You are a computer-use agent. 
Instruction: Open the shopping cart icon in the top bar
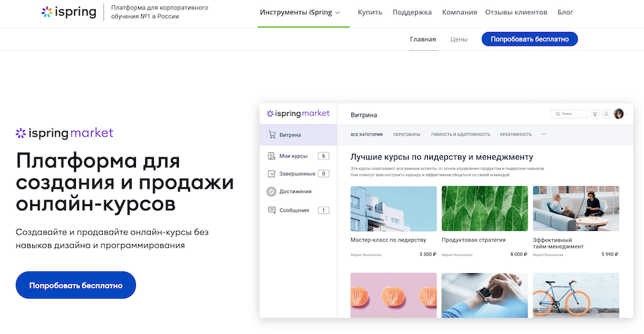coord(595,114)
